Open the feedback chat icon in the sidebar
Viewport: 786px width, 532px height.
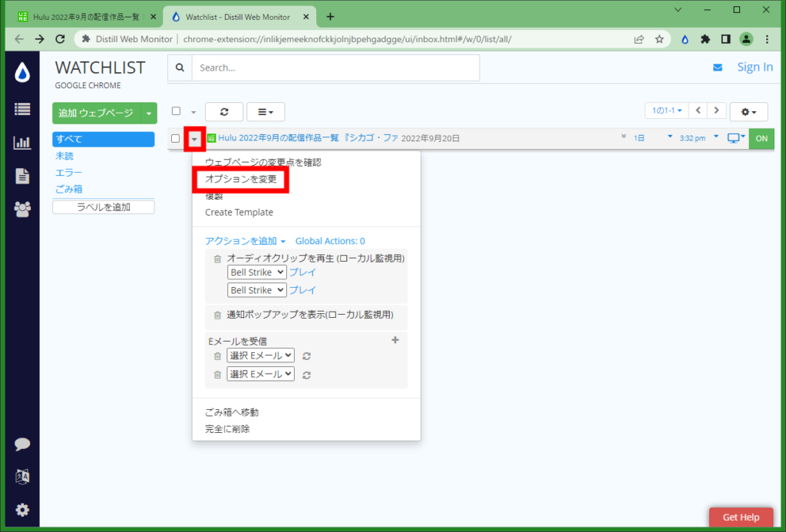22,444
